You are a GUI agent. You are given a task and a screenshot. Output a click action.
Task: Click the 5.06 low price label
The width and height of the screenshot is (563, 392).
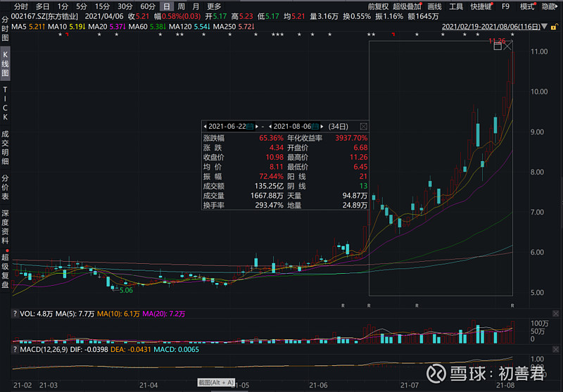126,290
